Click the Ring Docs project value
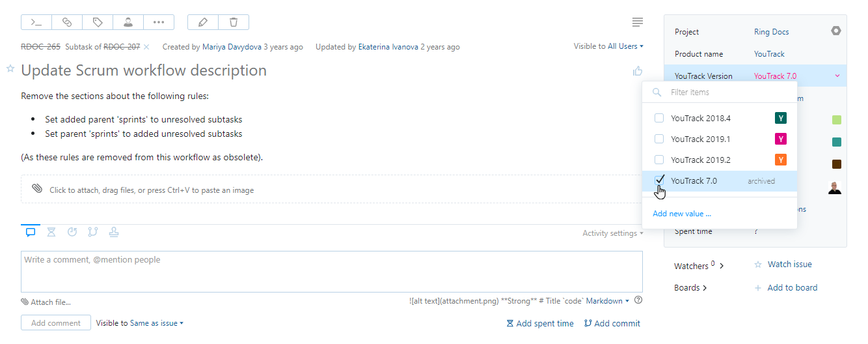 tap(771, 32)
